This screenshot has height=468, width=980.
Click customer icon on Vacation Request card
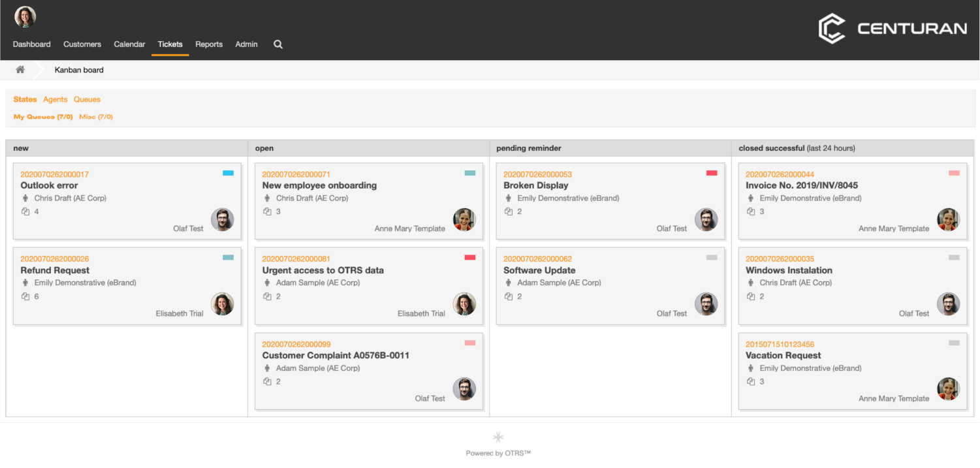coord(751,368)
